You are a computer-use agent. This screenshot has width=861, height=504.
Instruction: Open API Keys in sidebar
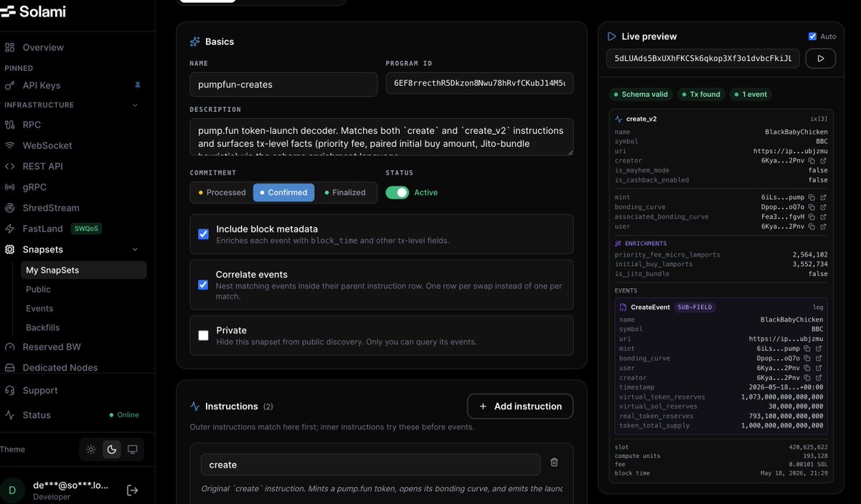[42, 85]
